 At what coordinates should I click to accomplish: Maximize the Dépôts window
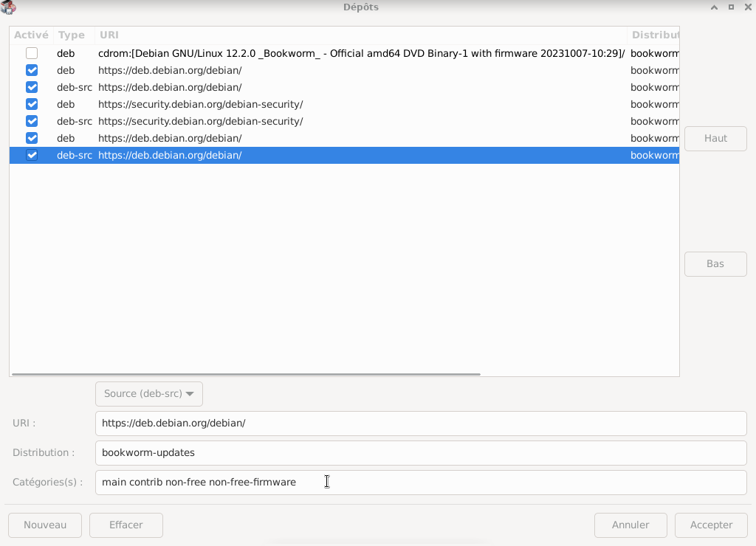tap(731, 7)
